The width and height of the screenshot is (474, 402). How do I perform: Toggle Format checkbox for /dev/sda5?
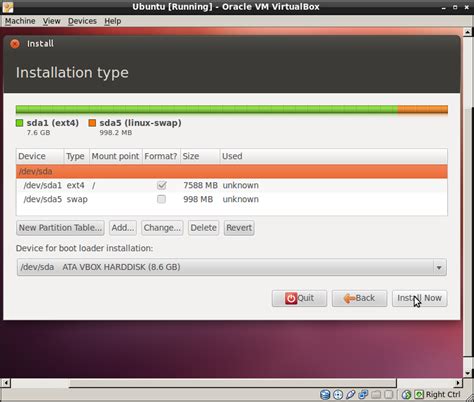[x=161, y=199]
